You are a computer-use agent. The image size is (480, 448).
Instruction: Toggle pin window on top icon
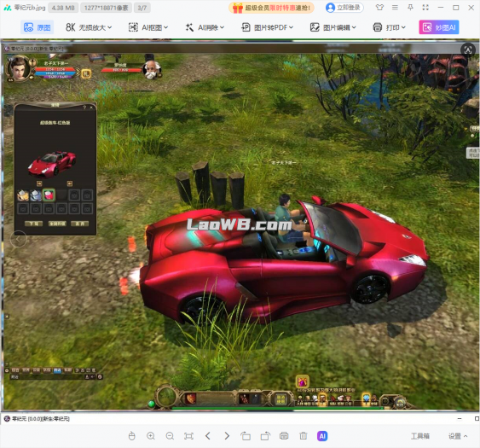point(410,8)
